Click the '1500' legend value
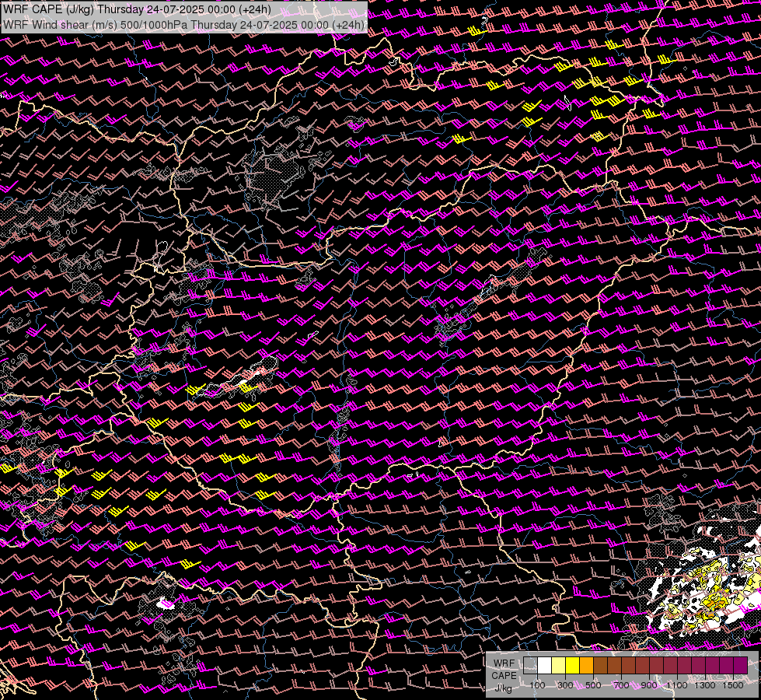This screenshot has width=761, height=700. (x=733, y=685)
